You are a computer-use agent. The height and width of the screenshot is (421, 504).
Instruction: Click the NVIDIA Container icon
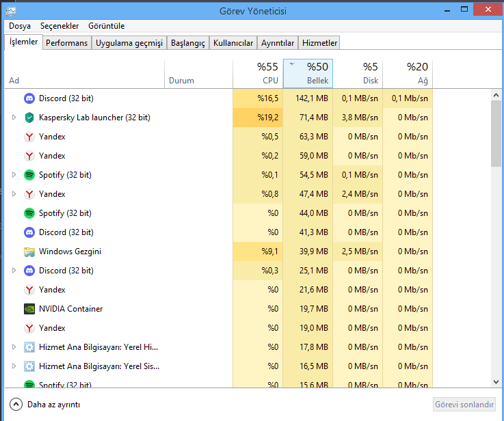pyautogui.click(x=29, y=309)
